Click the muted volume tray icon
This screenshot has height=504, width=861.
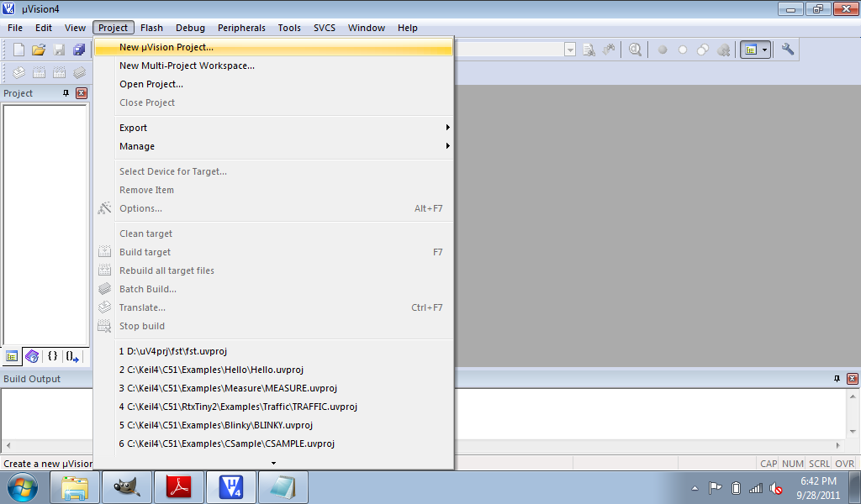coord(776,488)
